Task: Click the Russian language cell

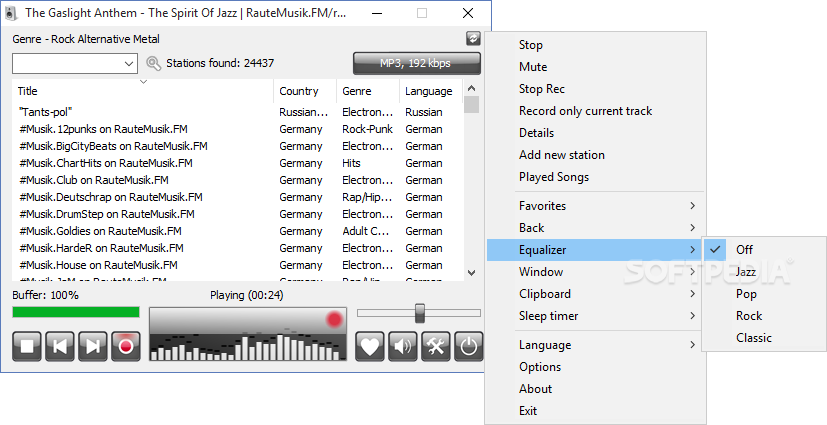Action: (424, 112)
